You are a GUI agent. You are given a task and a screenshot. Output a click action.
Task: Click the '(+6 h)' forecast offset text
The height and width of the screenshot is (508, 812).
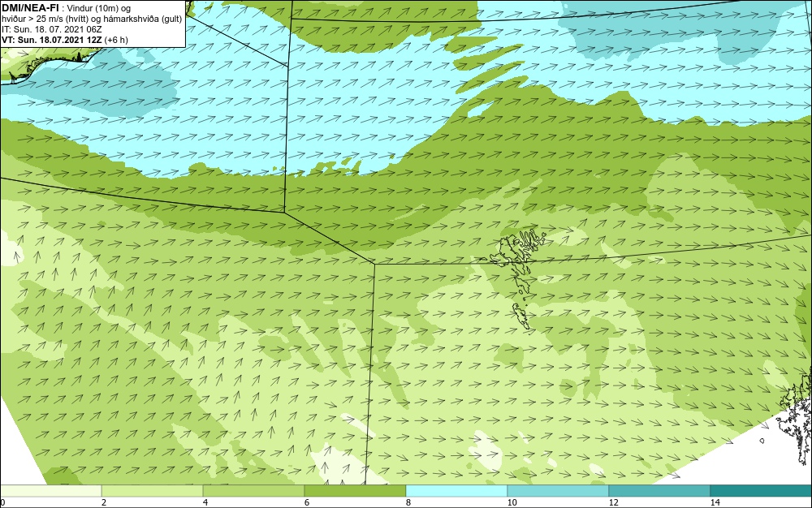coord(116,39)
